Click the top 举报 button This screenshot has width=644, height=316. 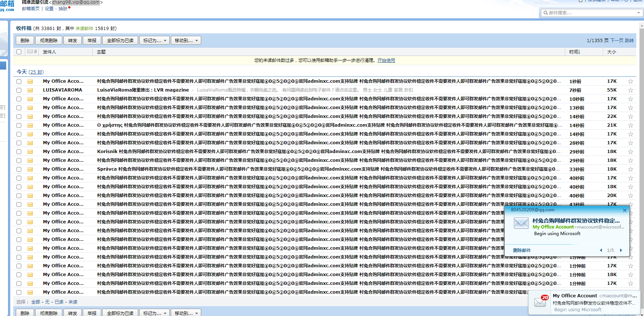(92, 41)
